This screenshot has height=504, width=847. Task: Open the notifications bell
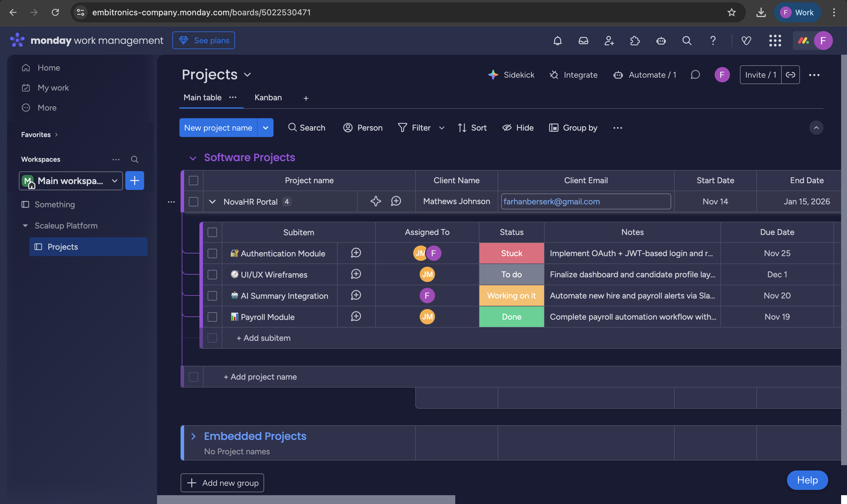(557, 41)
